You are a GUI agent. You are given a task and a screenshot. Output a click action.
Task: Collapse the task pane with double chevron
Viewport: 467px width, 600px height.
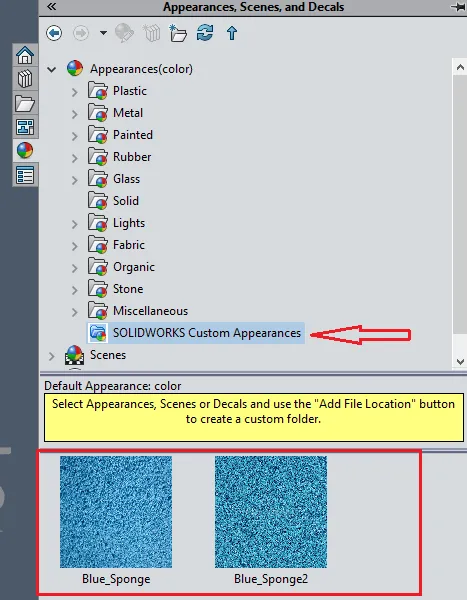(51, 7)
